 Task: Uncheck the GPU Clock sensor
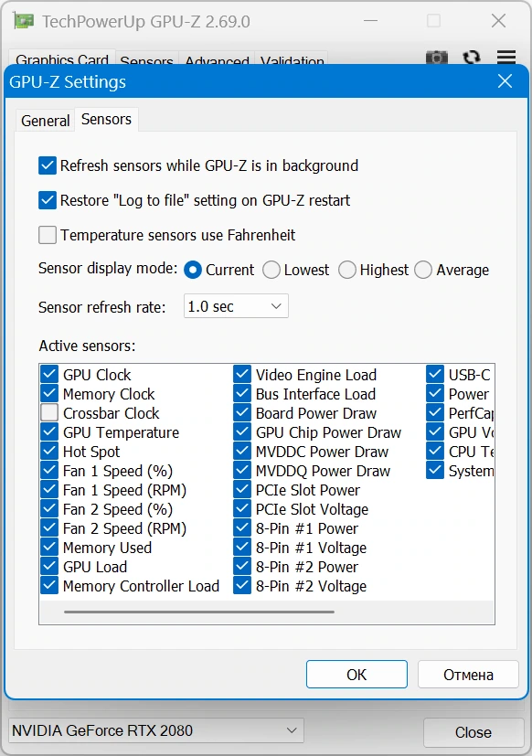tap(49, 374)
